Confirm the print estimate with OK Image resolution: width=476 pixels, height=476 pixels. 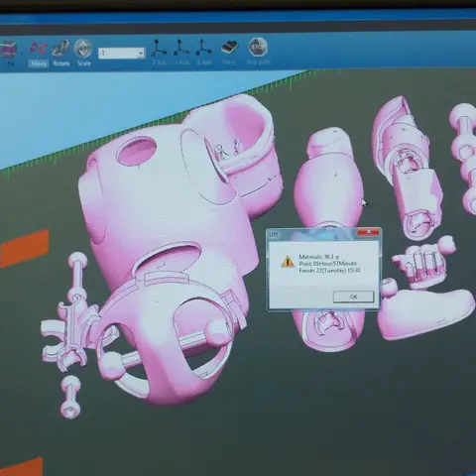click(353, 297)
